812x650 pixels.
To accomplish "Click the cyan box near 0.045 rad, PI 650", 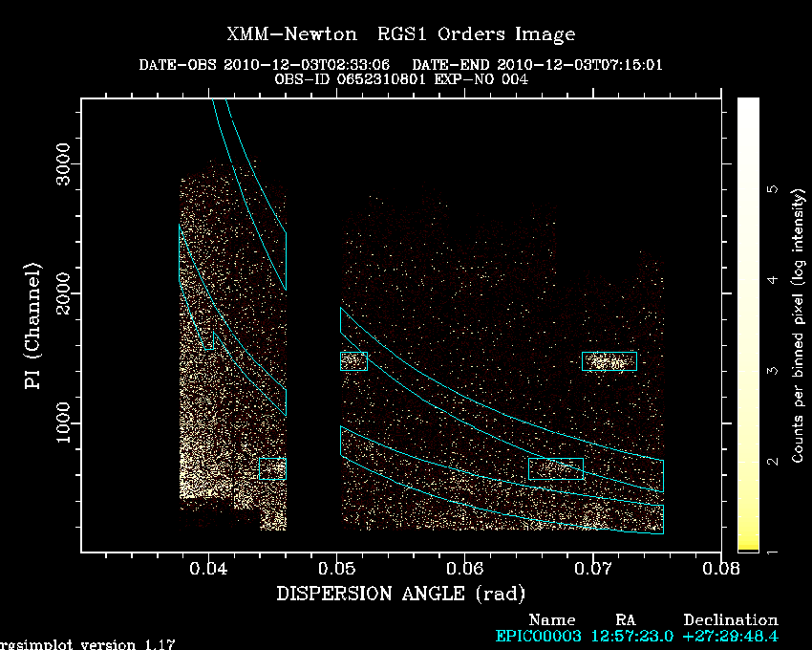I will 272,468.
